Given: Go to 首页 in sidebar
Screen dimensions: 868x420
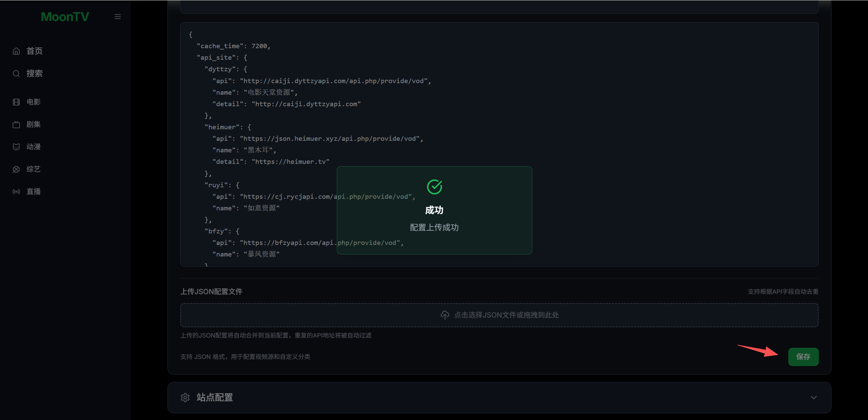Looking at the screenshot, I should [35, 51].
